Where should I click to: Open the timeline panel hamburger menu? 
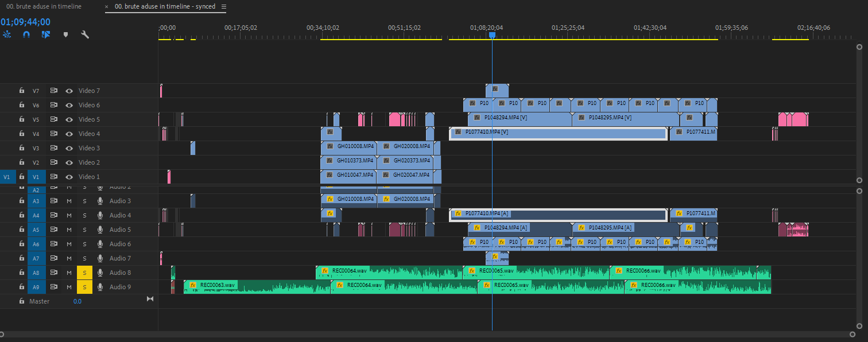coord(224,7)
